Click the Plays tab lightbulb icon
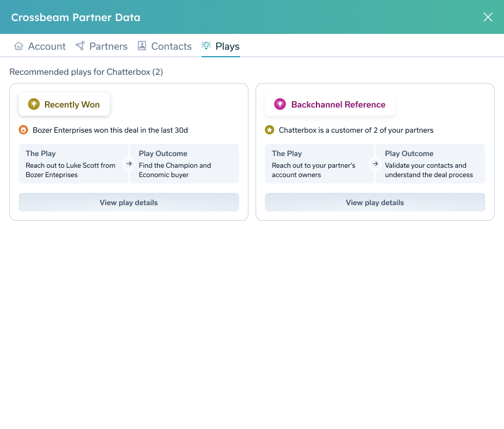Screen dimensions: 504x429 click(206, 46)
